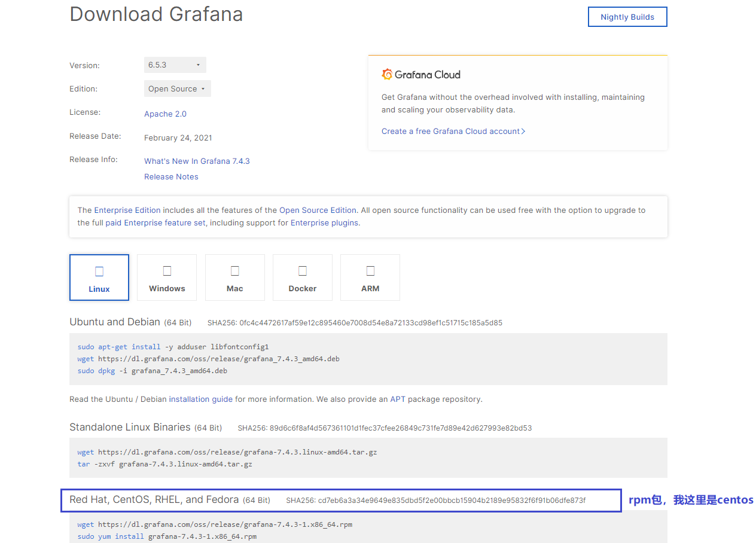Screen dimensions: 756x543
Task: Open the Enterprise plugins link
Action: 324,222
